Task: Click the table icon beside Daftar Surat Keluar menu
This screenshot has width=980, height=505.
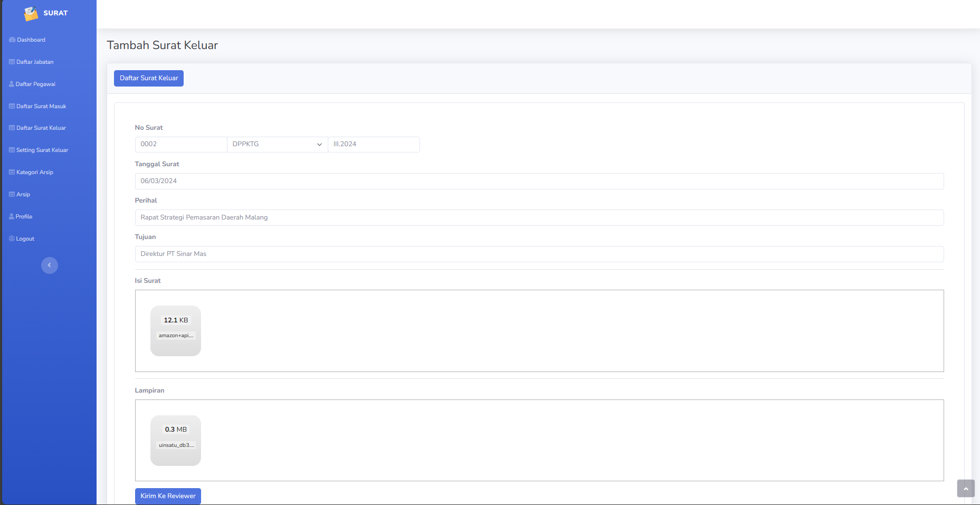Action: pyautogui.click(x=12, y=128)
